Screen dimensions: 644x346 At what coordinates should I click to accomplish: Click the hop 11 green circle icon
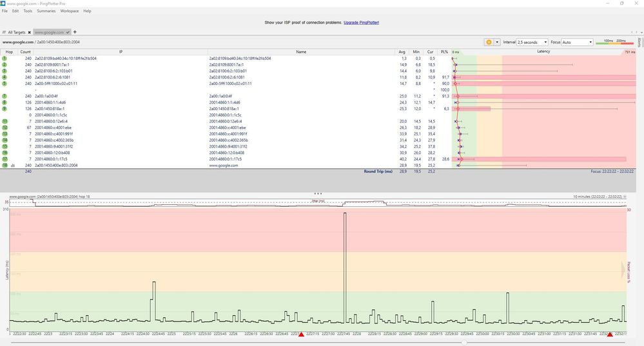(5, 122)
